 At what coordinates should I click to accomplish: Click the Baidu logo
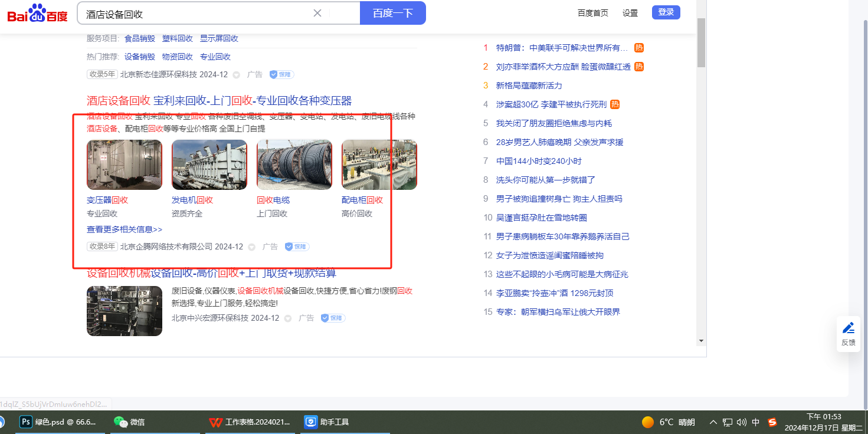[37, 13]
